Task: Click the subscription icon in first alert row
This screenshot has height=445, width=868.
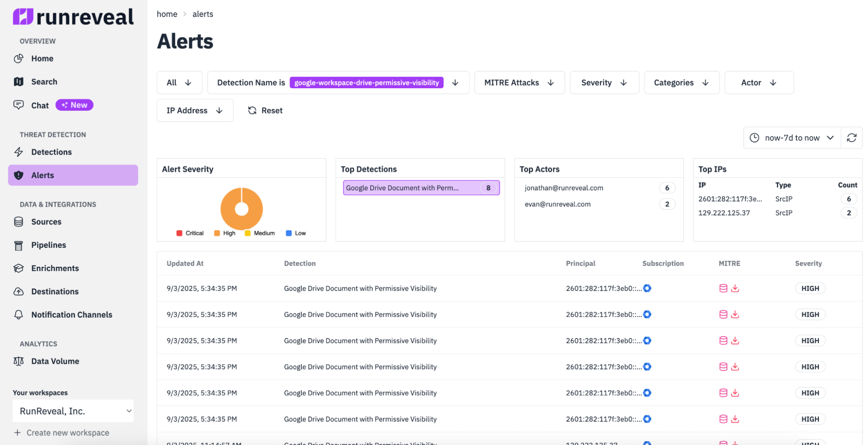Action: (x=647, y=288)
